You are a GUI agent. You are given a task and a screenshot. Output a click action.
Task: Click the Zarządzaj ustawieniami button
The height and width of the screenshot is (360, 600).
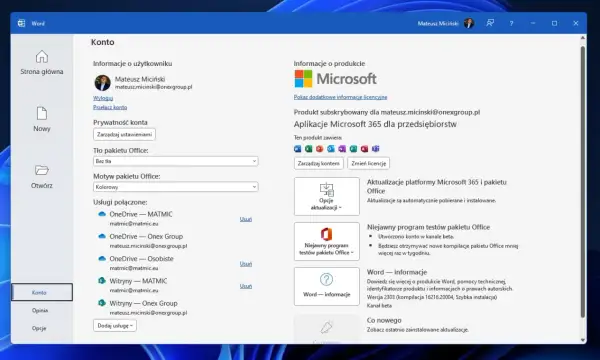[124, 135]
